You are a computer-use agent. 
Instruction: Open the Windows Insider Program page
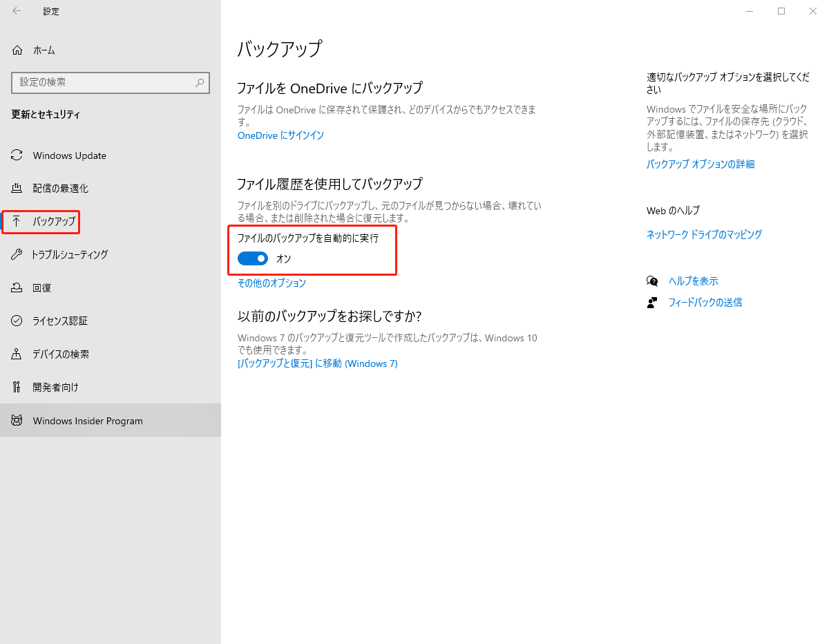click(87, 420)
